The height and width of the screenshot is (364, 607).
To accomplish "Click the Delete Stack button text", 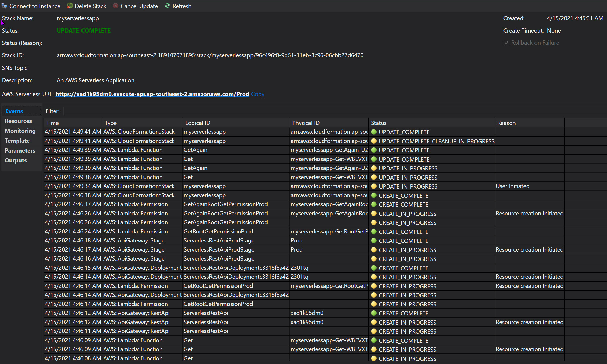I will (90, 6).
